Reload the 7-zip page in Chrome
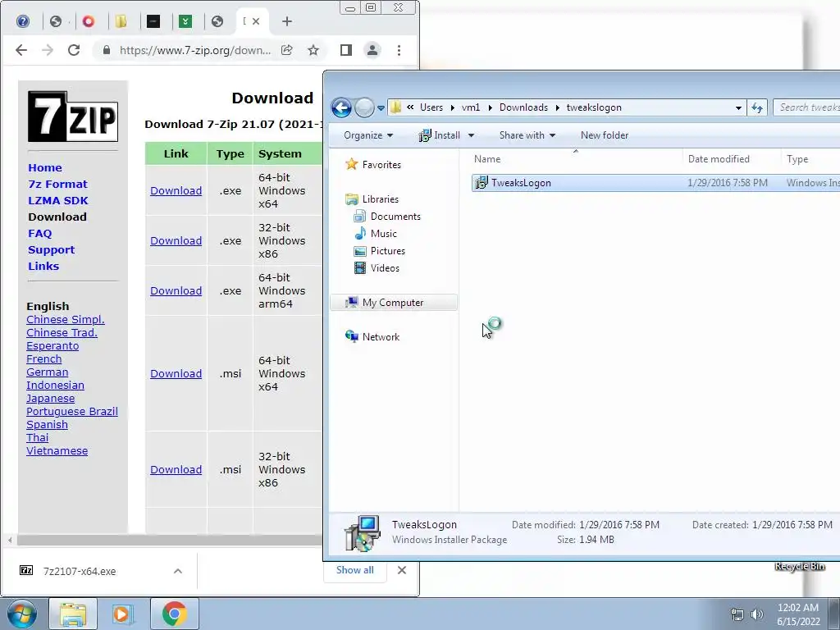 (x=74, y=50)
